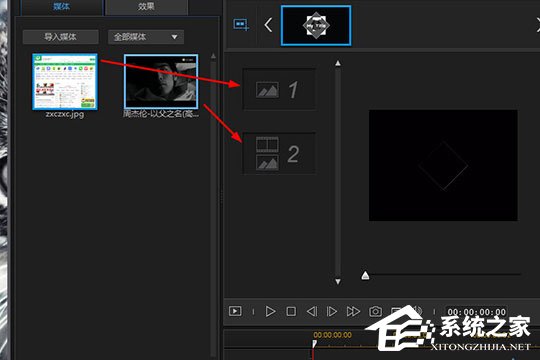Image resolution: width=540 pixels, height=360 pixels.
Task: Click the 周杰伦-以父之名 file name label
Action: click(x=161, y=114)
